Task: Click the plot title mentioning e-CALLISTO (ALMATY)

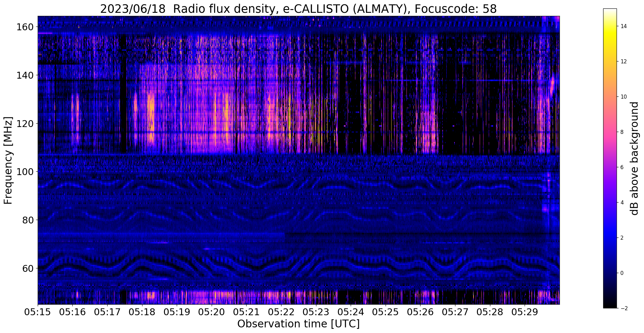Action: tap(298, 9)
